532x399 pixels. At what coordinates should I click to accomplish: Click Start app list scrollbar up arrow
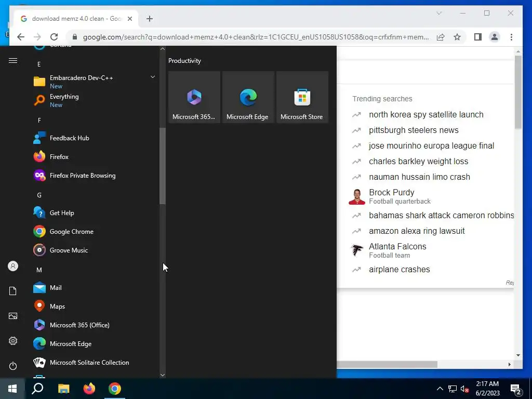point(163,49)
